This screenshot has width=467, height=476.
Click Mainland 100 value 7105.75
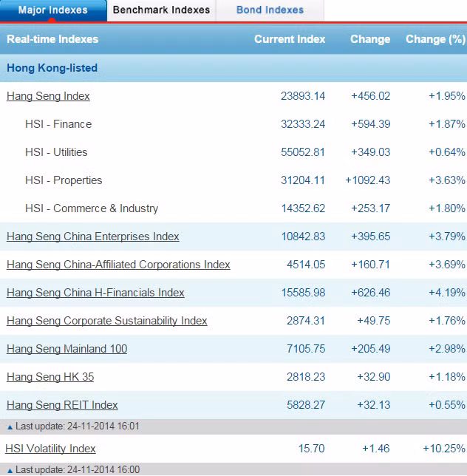pos(306,349)
